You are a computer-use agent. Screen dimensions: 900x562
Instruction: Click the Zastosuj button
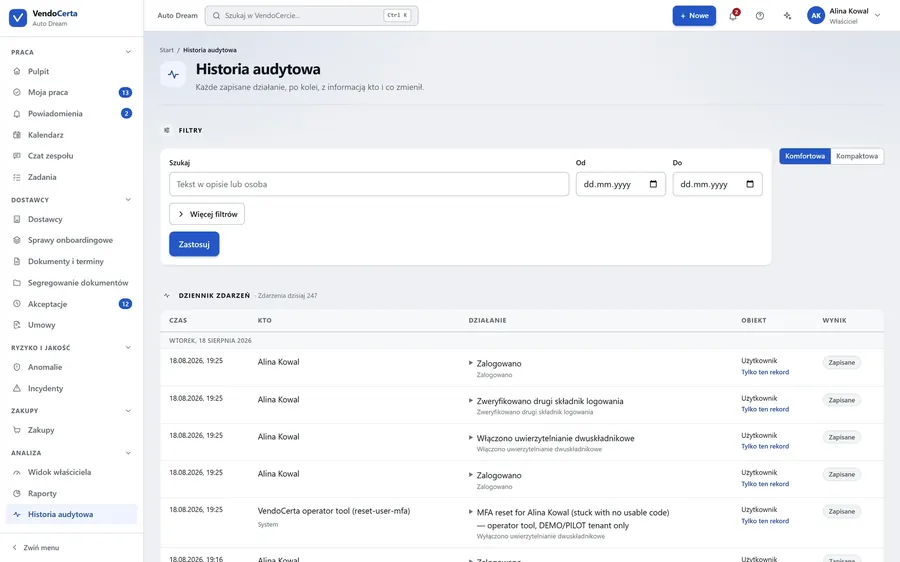click(194, 244)
